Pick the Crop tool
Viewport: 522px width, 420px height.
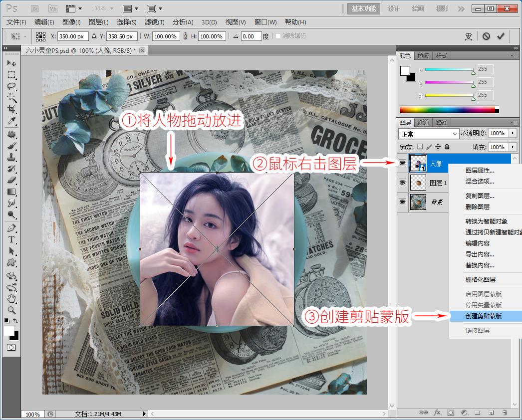(11, 109)
